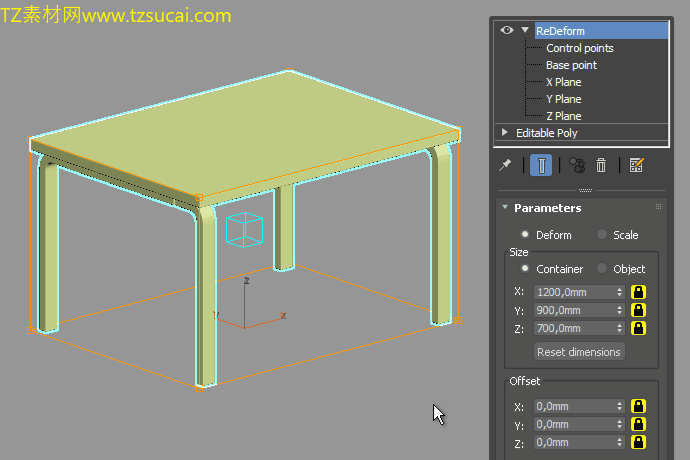Toggle Offset Y lock icon
This screenshot has width=690, height=460.
click(639, 424)
